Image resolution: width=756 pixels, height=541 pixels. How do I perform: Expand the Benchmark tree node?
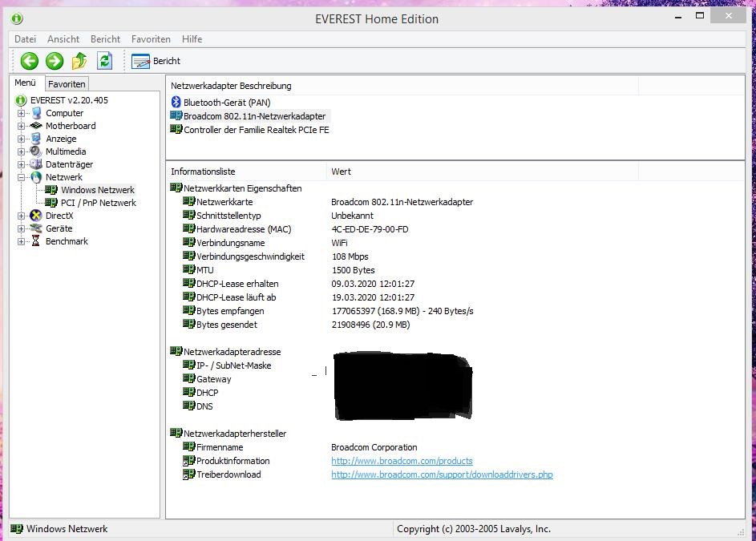21,241
